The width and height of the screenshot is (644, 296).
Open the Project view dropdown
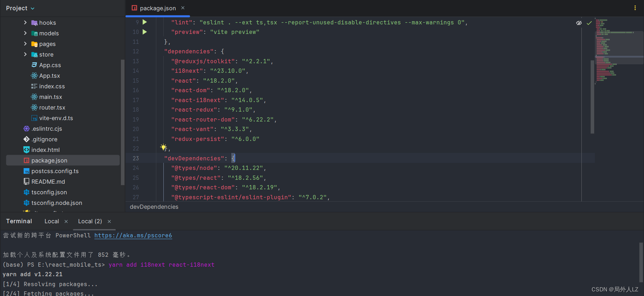click(20, 8)
